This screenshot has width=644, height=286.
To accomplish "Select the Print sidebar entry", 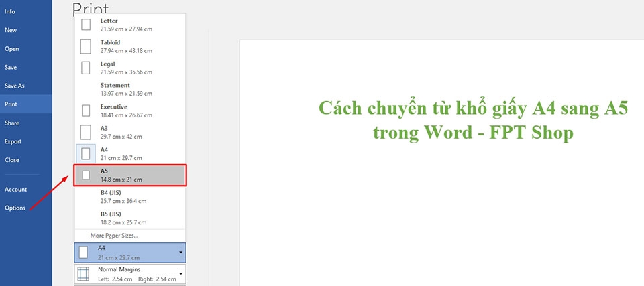I will coord(26,104).
